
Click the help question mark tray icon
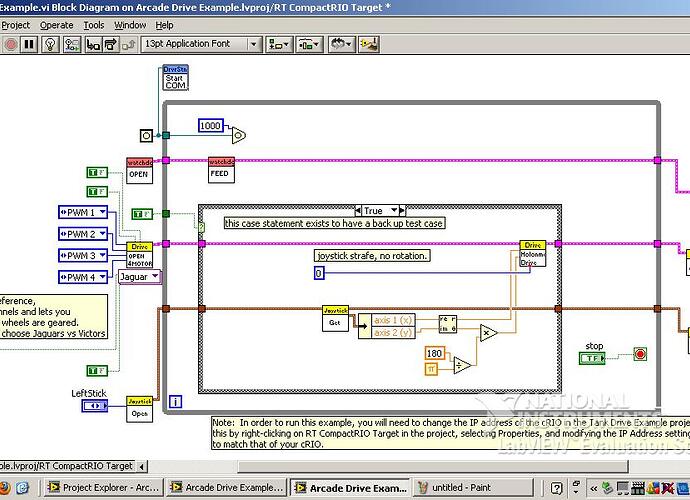pos(556,488)
